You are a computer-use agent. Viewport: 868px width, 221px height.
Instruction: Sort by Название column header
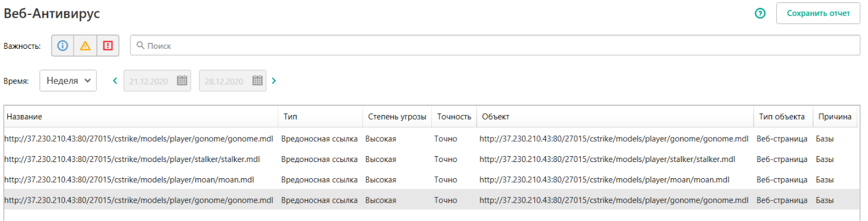[141, 117]
